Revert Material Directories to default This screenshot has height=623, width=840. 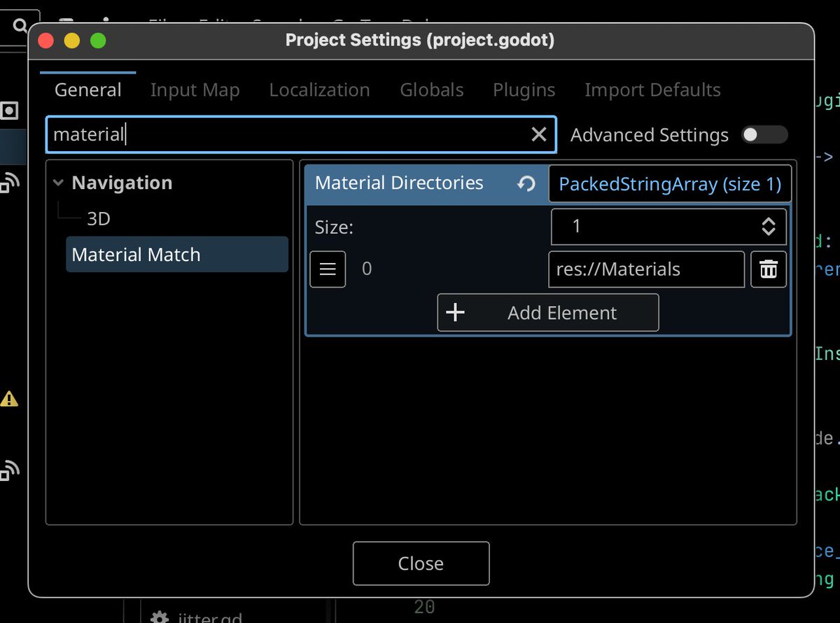[526, 183]
